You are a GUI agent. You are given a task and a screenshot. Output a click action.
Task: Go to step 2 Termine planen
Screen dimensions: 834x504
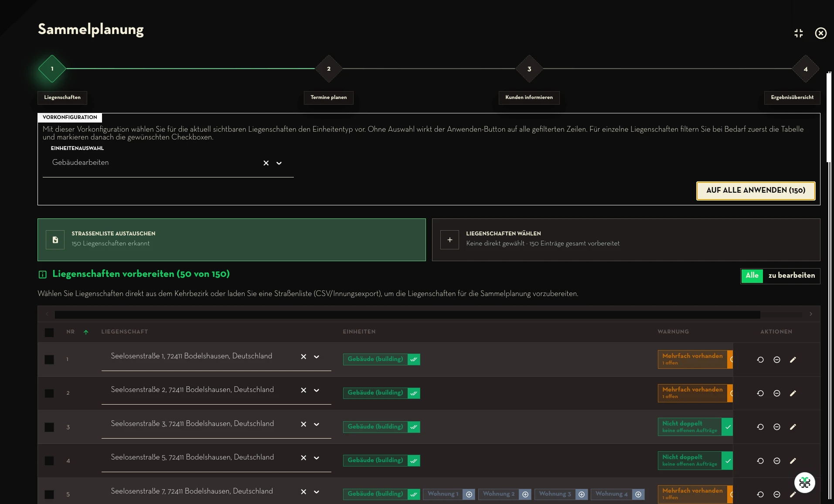329,69
